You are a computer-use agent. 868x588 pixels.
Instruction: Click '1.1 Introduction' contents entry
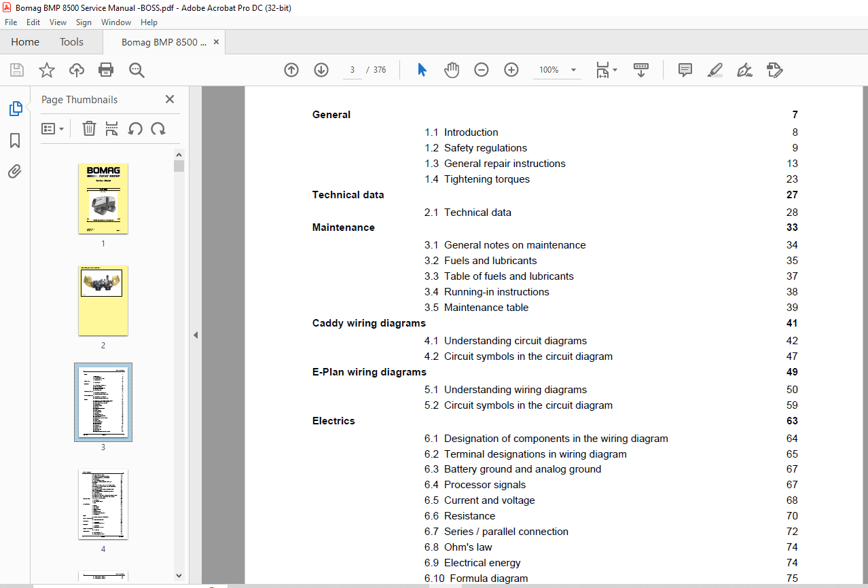(x=461, y=132)
